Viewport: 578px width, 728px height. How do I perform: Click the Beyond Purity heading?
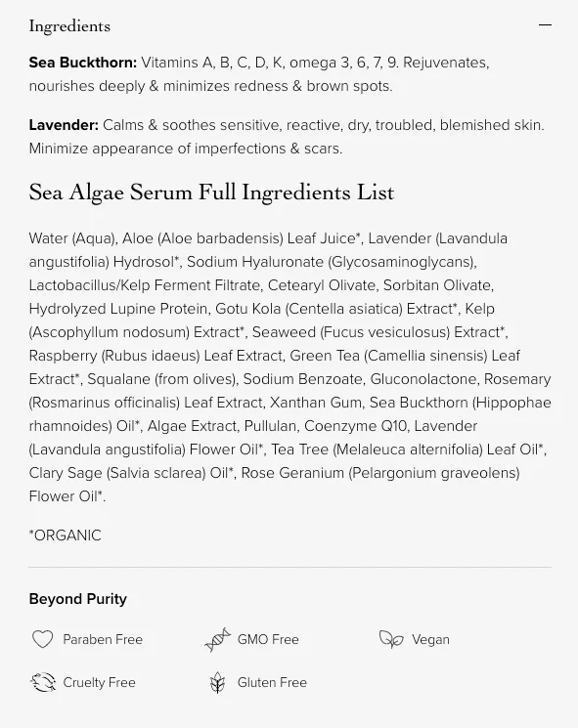[x=77, y=599]
